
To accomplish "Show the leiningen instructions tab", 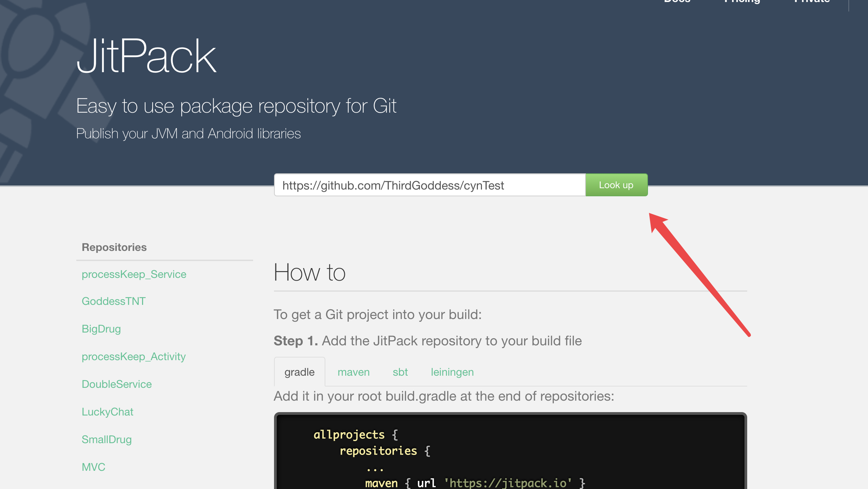I will pos(452,372).
